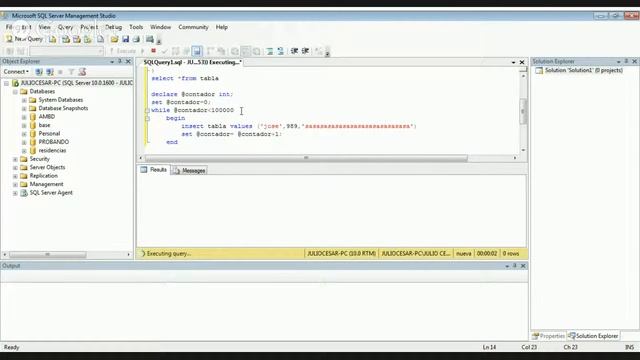Expand the Security folder node

tap(15, 159)
